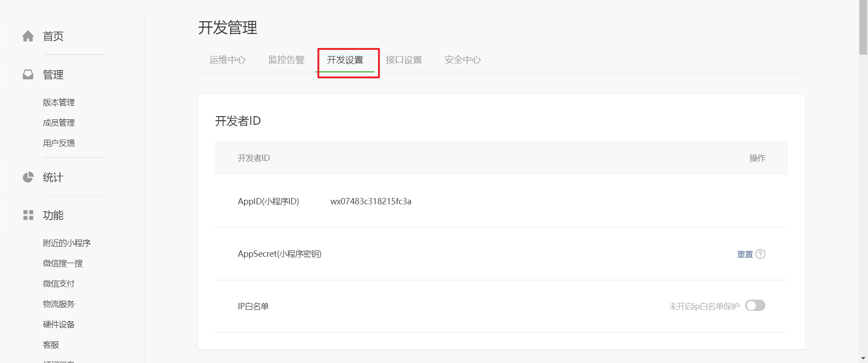The height and width of the screenshot is (363, 868).
Task: Open the 安全中心 tab
Action: tap(462, 60)
